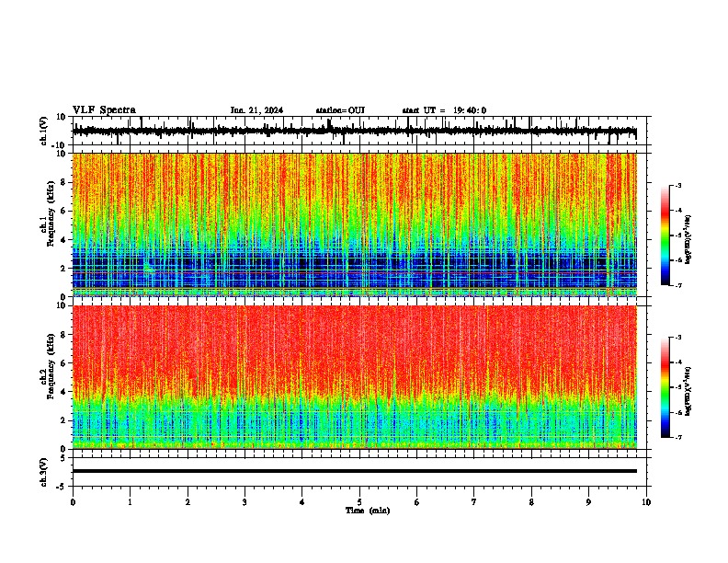Click time axis tick label '8'
Screen dimensions: 728x563
tap(531, 502)
